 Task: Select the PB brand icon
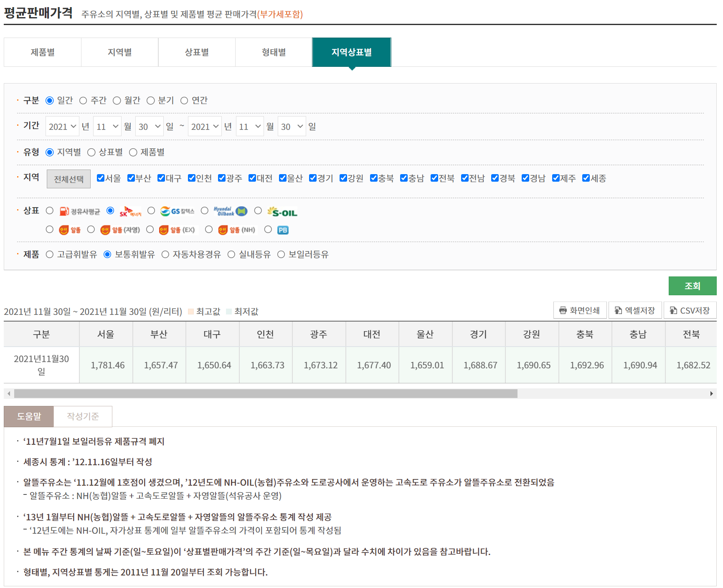click(x=283, y=230)
